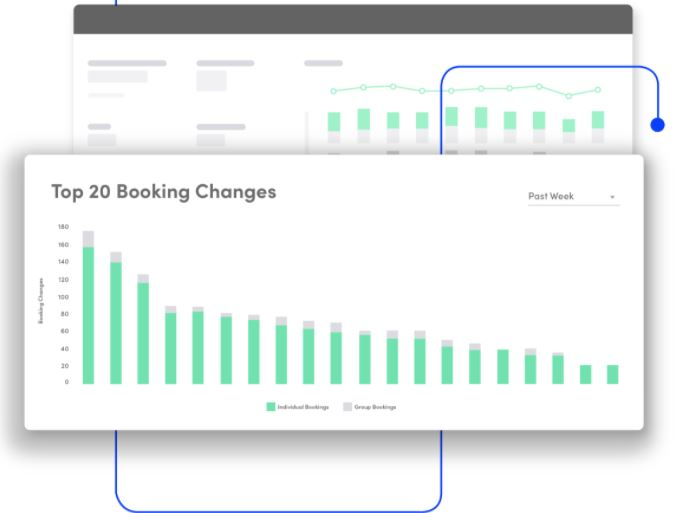Screen dimensions: 686x513
Task: Toggle the Group Bookings legend swatch
Action: click(347, 407)
